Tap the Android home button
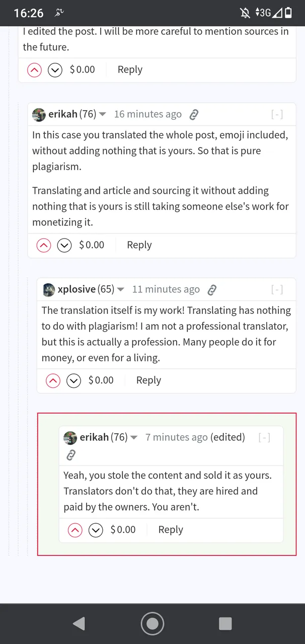 tap(152, 624)
